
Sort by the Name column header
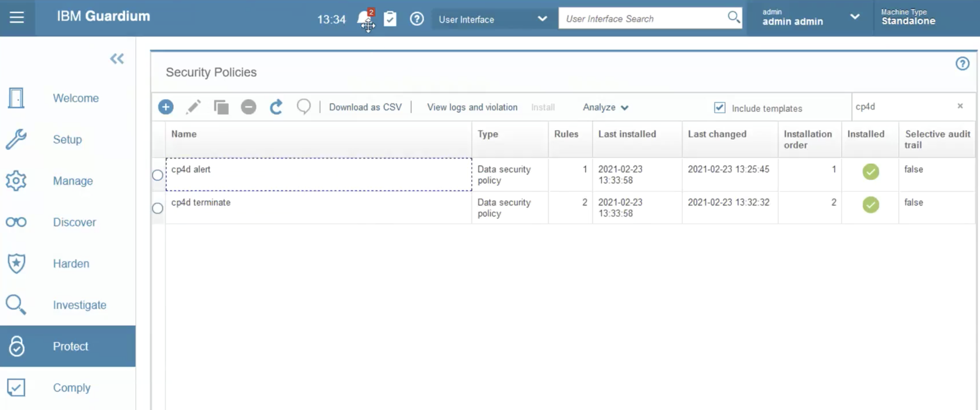(184, 134)
